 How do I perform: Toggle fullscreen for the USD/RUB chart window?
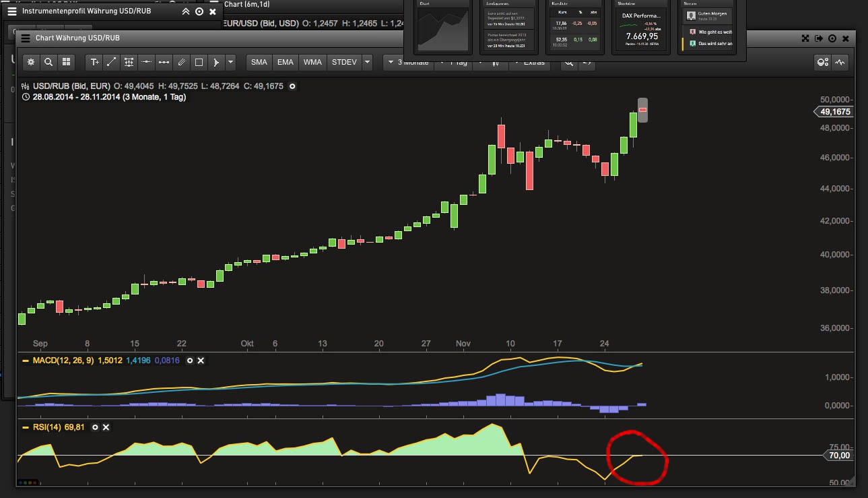(x=805, y=38)
